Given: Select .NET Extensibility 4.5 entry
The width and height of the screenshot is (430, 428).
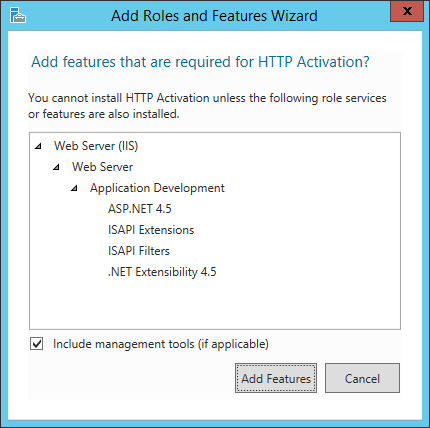Looking at the screenshot, I should click(162, 272).
